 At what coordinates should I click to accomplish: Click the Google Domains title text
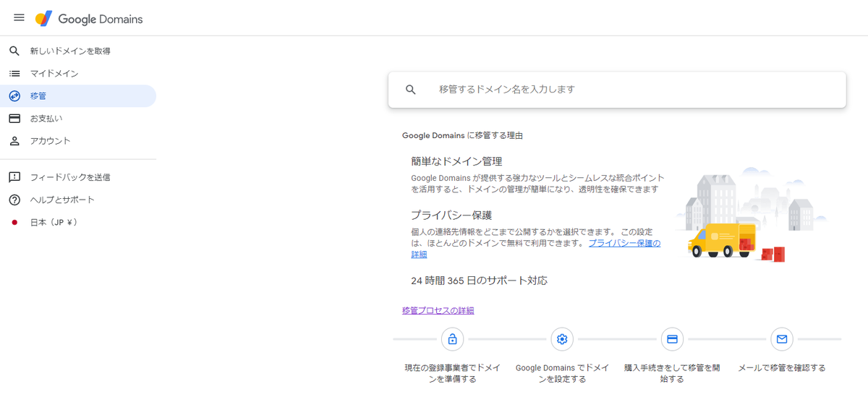coord(101,19)
